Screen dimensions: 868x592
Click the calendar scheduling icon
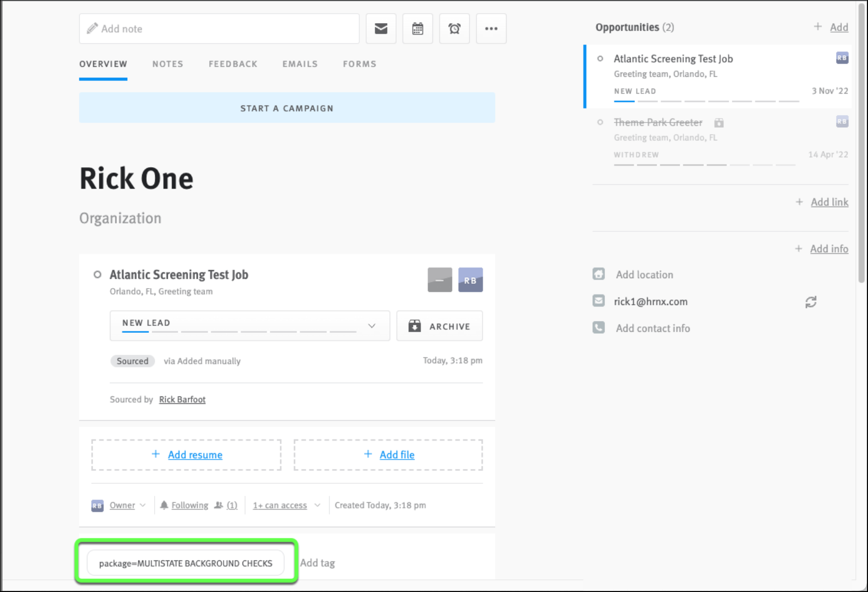[417, 29]
